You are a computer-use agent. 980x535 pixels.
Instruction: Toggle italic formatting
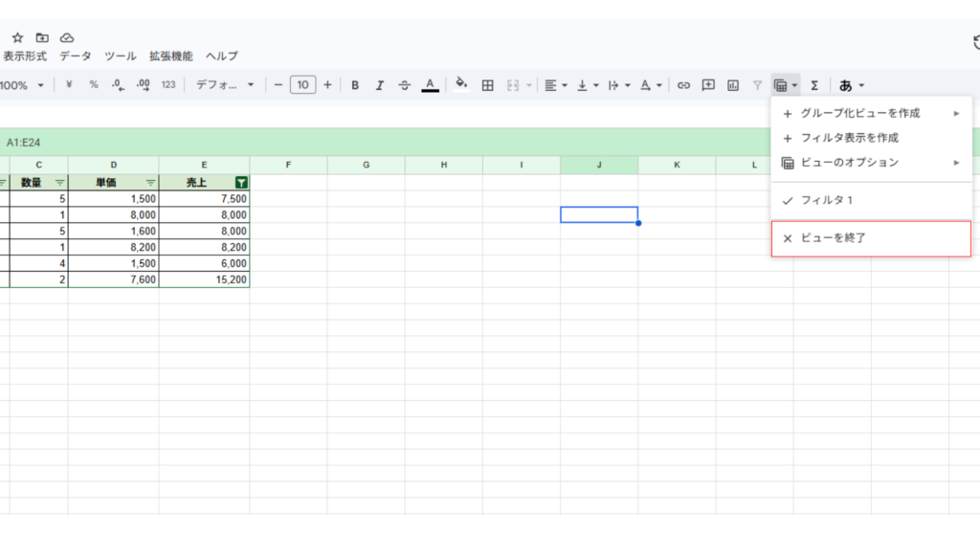coord(380,85)
